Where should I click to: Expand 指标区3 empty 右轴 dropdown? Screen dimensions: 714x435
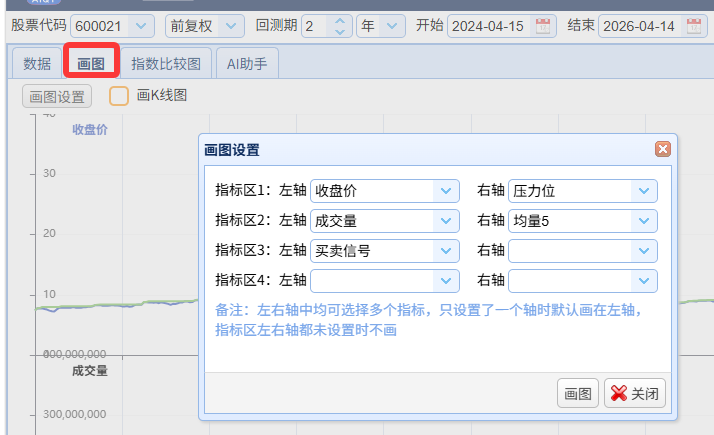click(644, 251)
